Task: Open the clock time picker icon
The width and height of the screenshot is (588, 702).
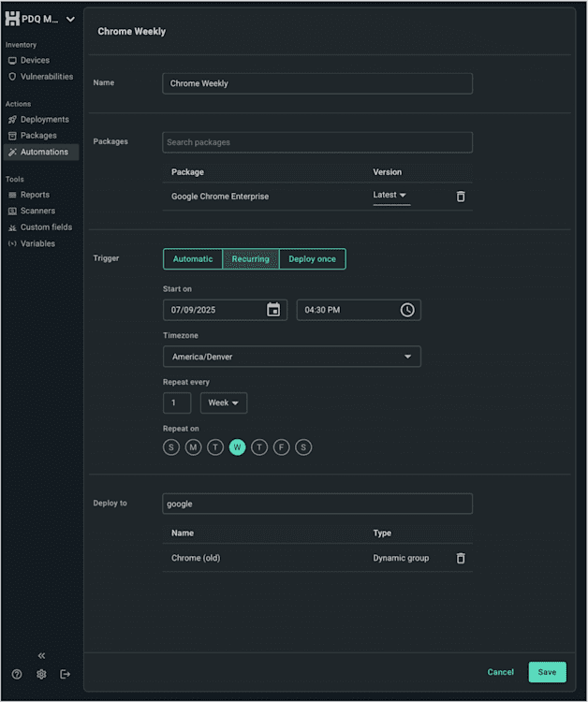Action: (407, 310)
